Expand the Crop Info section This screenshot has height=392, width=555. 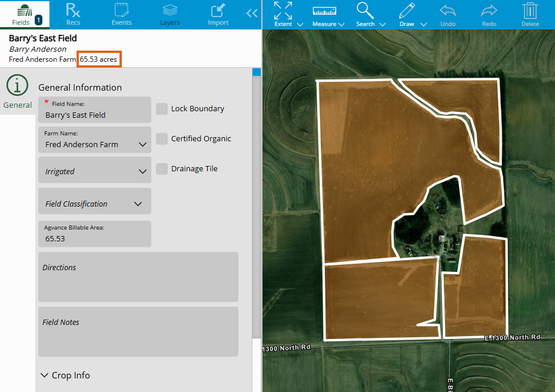(x=65, y=376)
